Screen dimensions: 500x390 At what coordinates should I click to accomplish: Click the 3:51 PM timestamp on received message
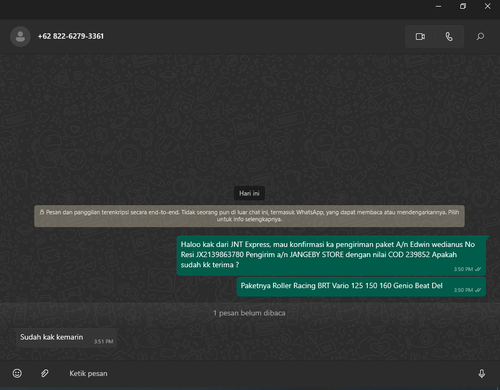(x=104, y=341)
